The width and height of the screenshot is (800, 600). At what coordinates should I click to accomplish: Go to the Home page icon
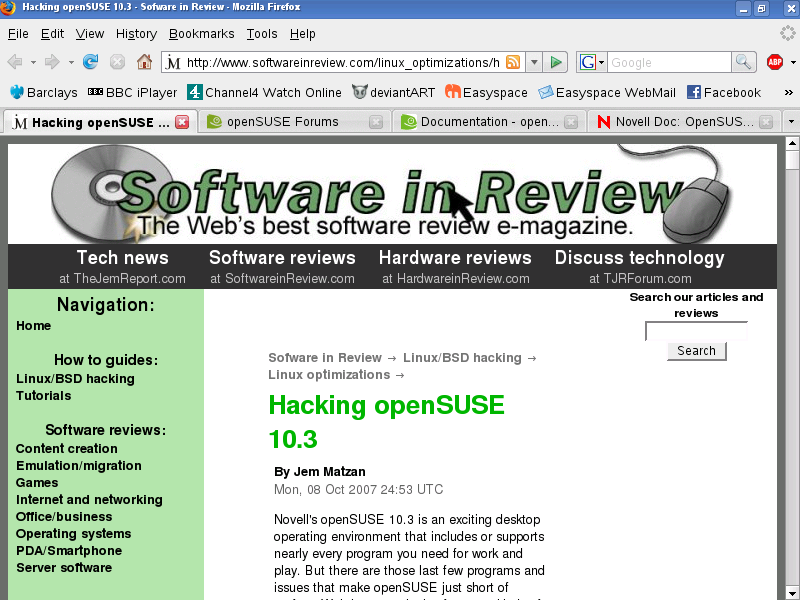click(x=144, y=62)
